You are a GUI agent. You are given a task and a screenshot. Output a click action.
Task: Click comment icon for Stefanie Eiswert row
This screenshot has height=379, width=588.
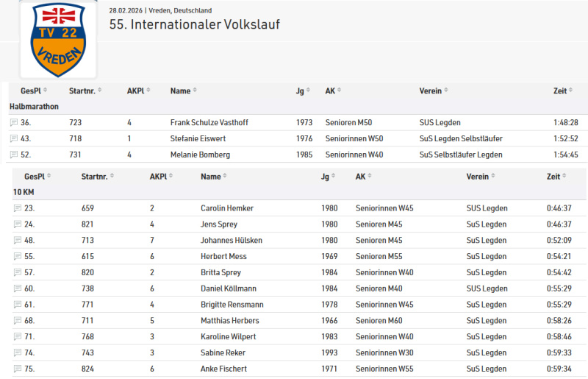[x=14, y=138]
